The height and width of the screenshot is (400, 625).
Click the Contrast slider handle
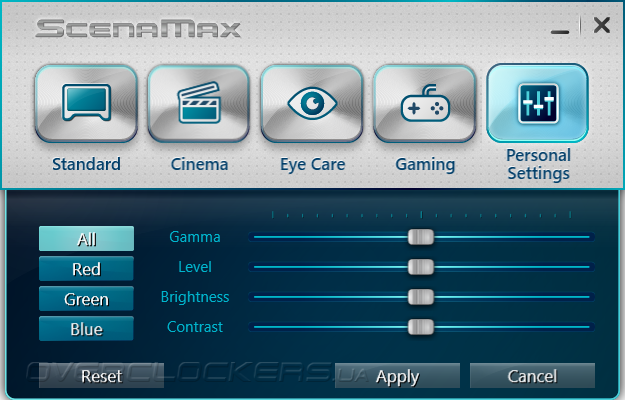click(421, 327)
